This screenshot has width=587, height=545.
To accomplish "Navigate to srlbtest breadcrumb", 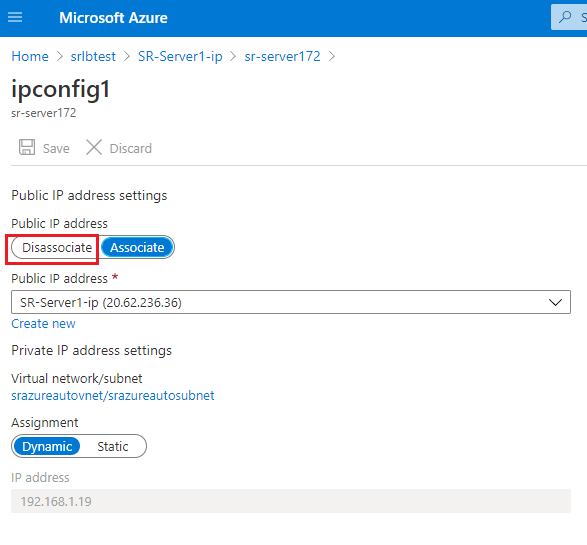I will pos(93,57).
